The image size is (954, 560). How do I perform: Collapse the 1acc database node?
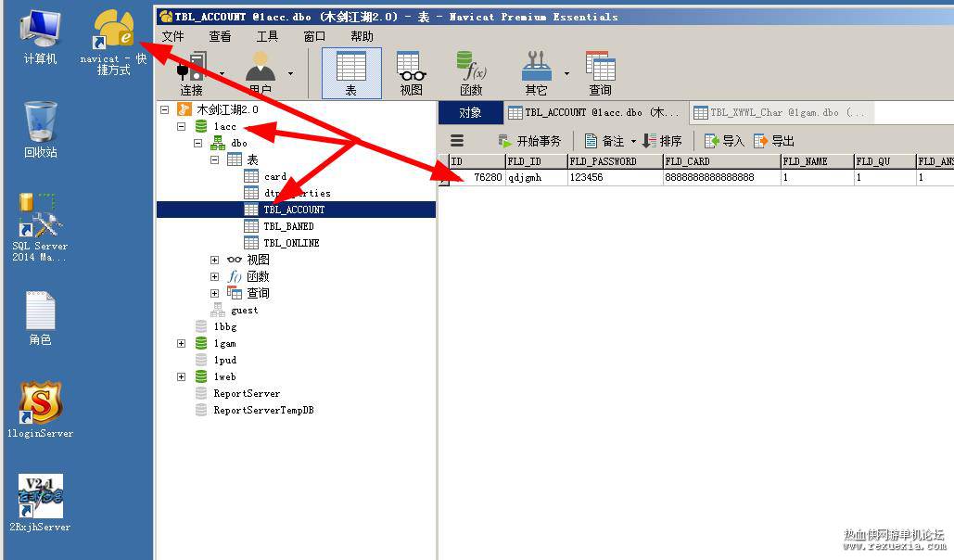click(x=182, y=127)
